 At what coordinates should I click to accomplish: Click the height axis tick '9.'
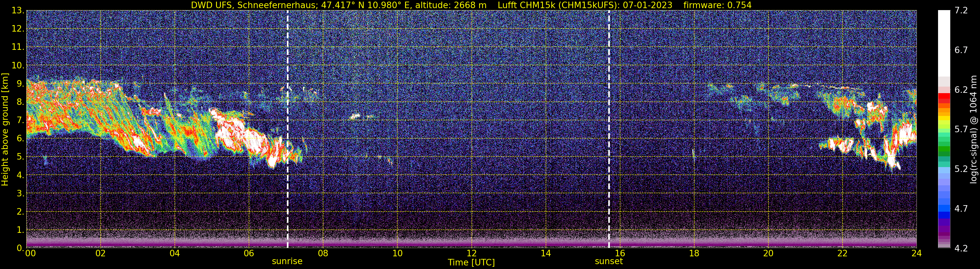20,84
